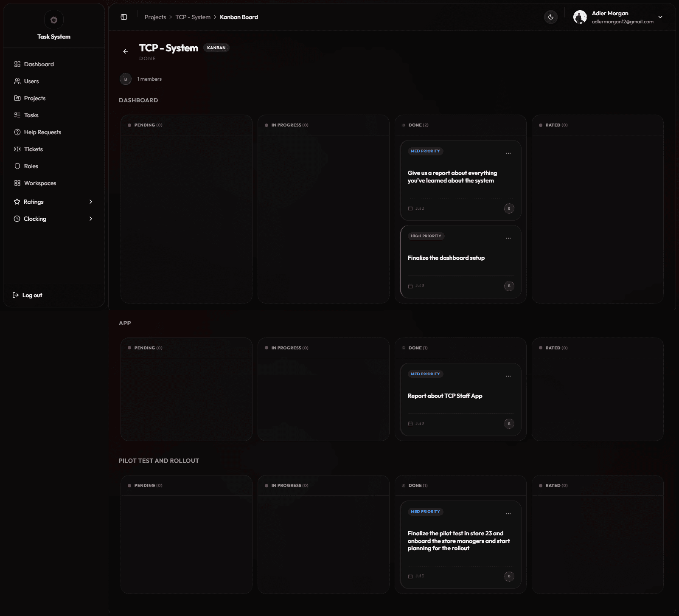Click assignee avatar on pilot test card
Image resolution: width=679 pixels, height=616 pixels.
pyautogui.click(x=509, y=576)
